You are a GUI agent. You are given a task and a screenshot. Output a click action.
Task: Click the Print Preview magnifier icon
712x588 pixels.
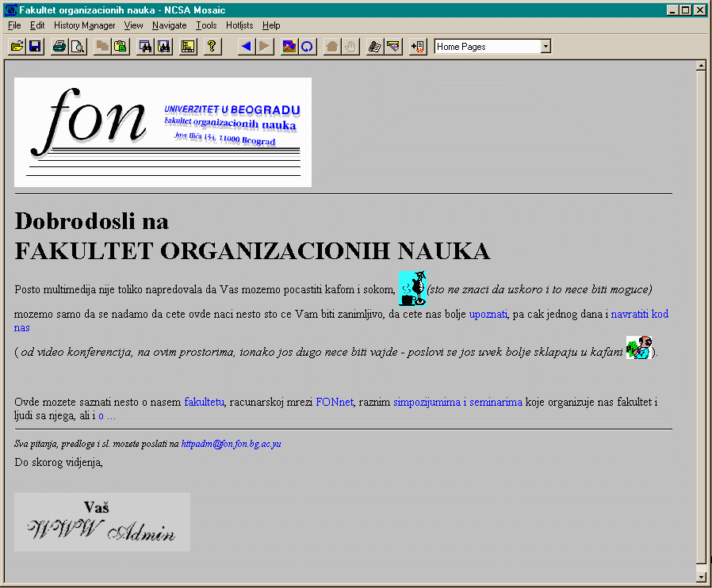tap(78, 46)
